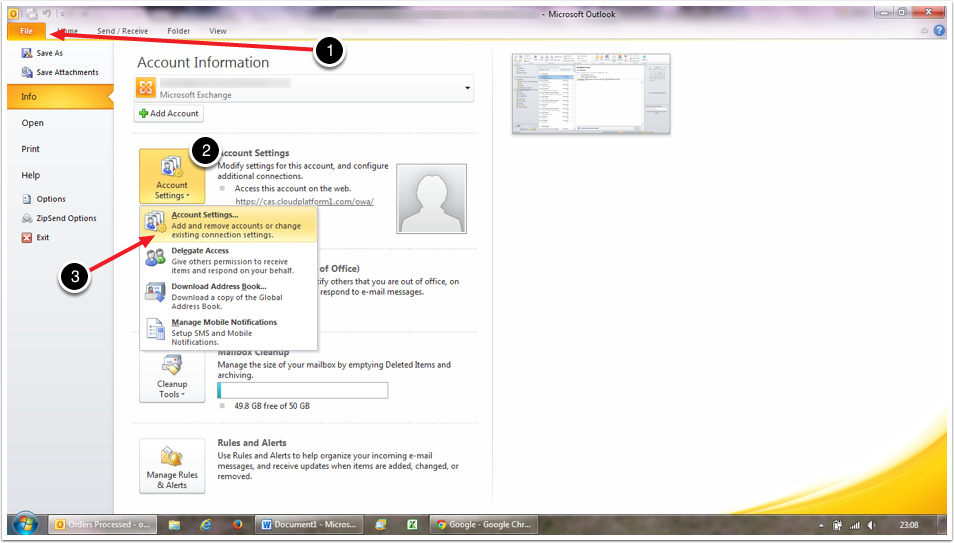The width and height of the screenshot is (954, 543).
Task: Click the minimize ribbon caret icon
Action: coord(925,30)
